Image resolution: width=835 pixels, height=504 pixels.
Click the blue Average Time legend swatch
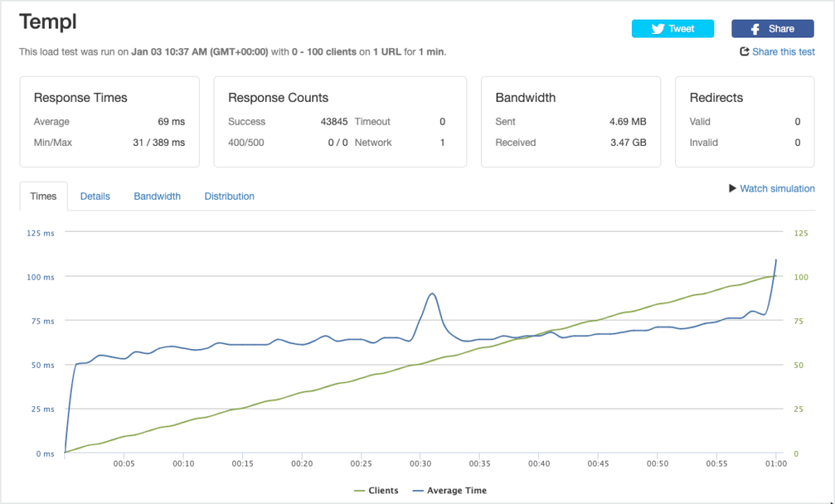pyautogui.click(x=418, y=491)
